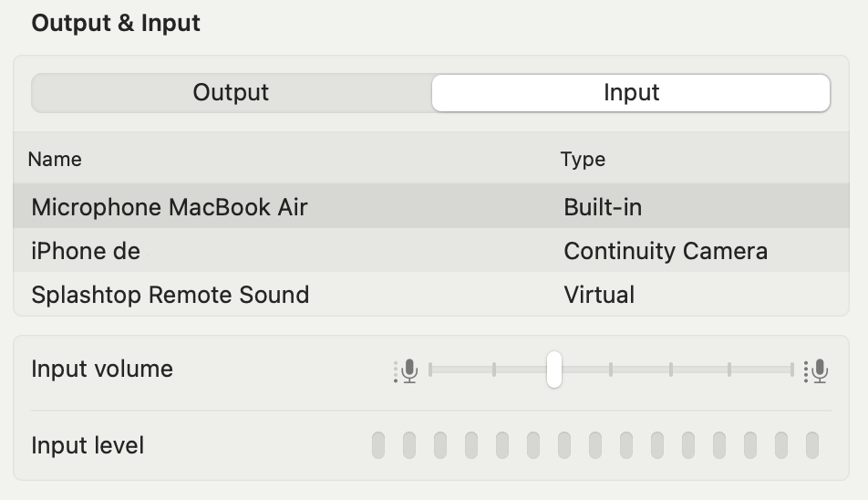Pick Splashtop Remote Sound as input
Screen dimensions: 868x500
pyautogui.click(x=430, y=294)
